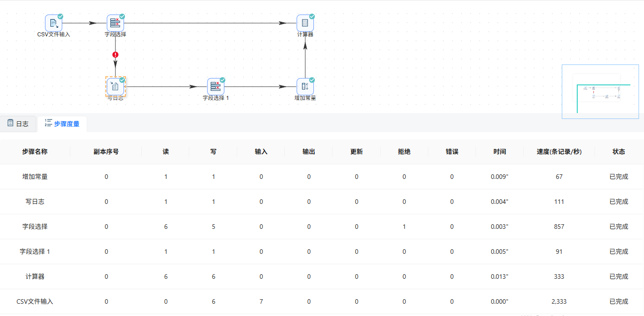This screenshot has width=644, height=316.
Task: Open the 步骤度量 tab
Action: click(x=62, y=123)
